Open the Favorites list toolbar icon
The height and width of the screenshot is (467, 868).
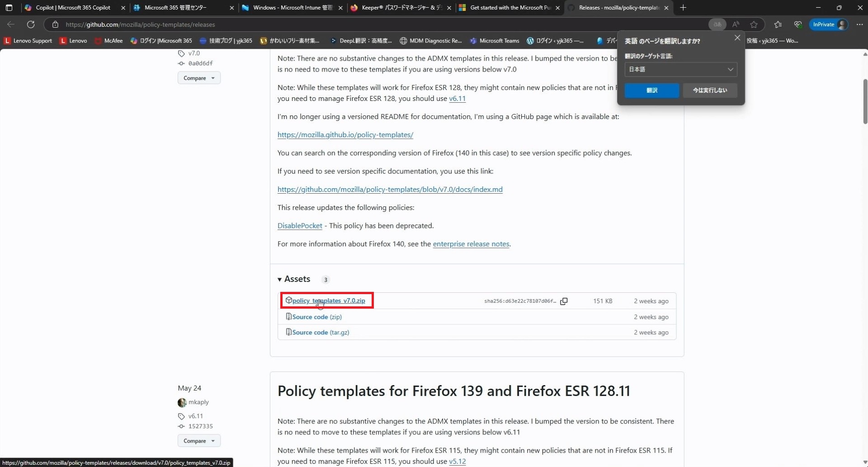click(x=778, y=24)
